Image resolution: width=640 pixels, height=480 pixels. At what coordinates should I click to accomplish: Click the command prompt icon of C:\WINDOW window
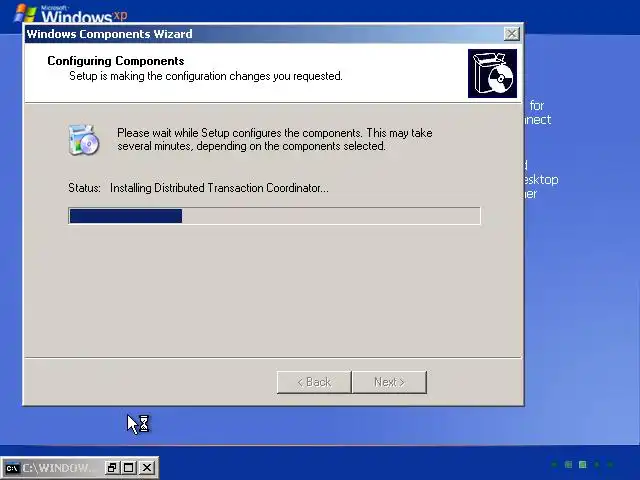coord(12,468)
